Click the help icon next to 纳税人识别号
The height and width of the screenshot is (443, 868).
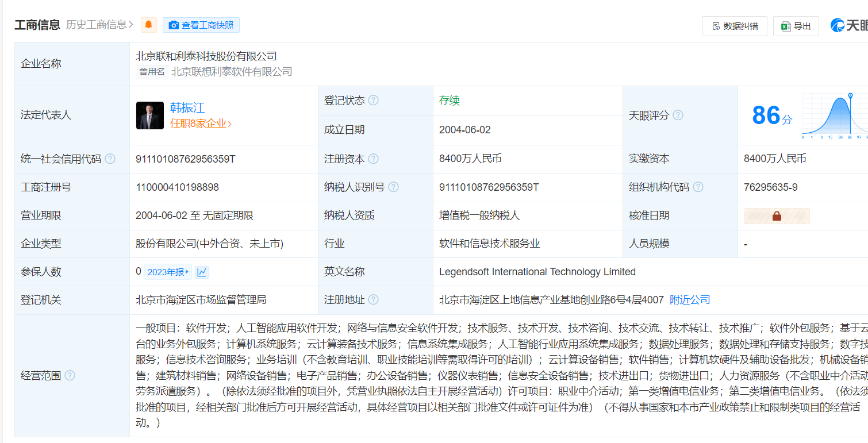click(x=394, y=187)
